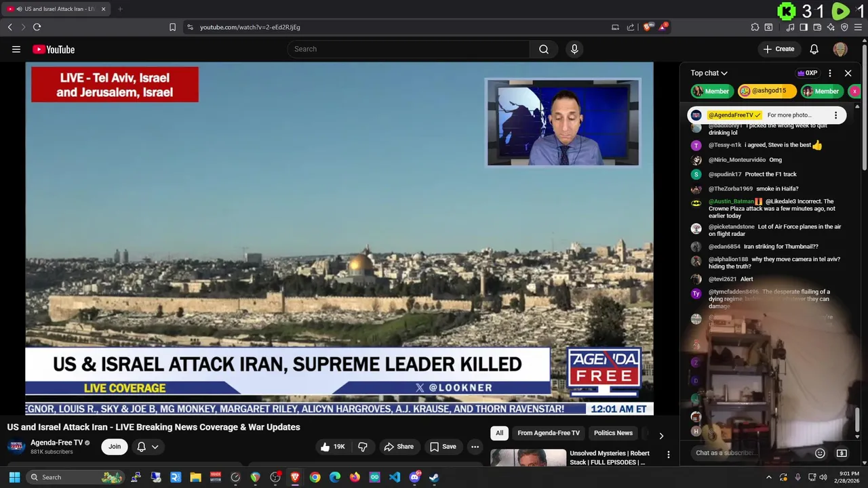Save the video to a playlist
This screenshot has width=868, height=488.
[x=443, y=447]
